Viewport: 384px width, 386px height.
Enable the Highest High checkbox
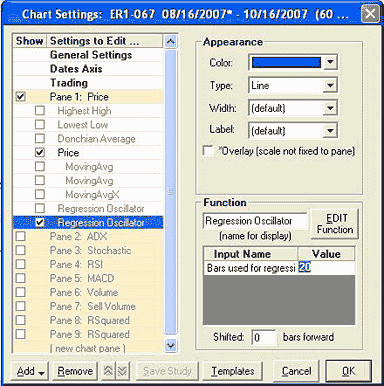click(x=40, y=111)
